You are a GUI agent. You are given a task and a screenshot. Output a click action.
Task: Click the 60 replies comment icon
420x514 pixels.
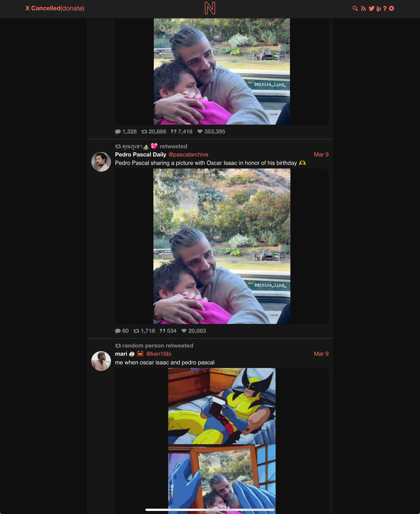118,331
